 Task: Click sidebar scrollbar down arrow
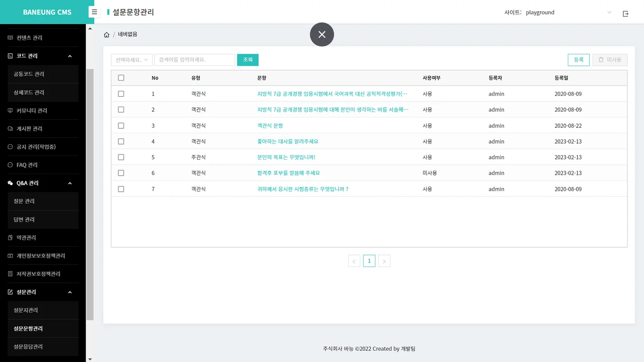(x=90, y=359)
